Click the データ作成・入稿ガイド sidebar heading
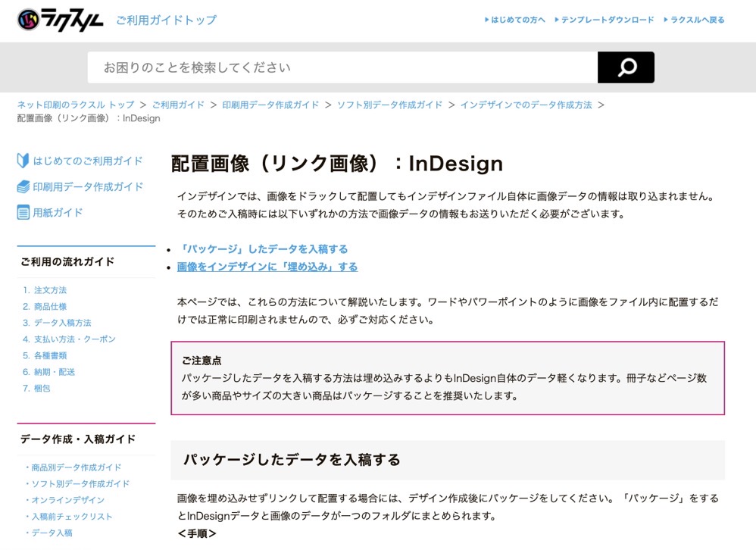The width and height of the screenshot is (756, 550). click(78, 439)
